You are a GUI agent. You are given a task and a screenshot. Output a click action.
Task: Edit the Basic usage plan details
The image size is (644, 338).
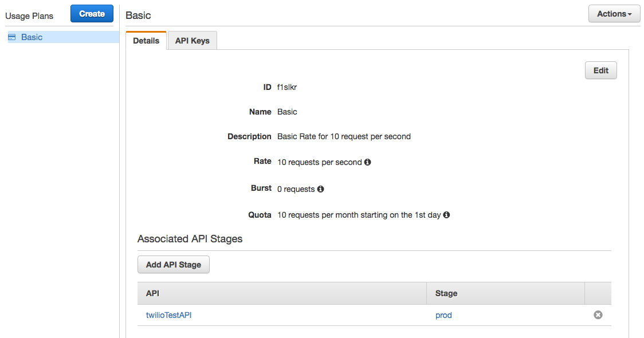[x=601, y=70]
